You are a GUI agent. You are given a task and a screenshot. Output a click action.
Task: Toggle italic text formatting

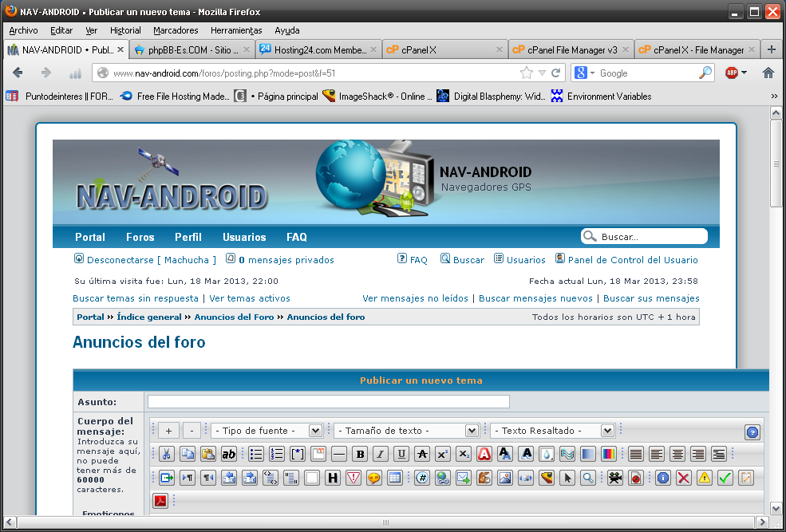click(381, 454)
